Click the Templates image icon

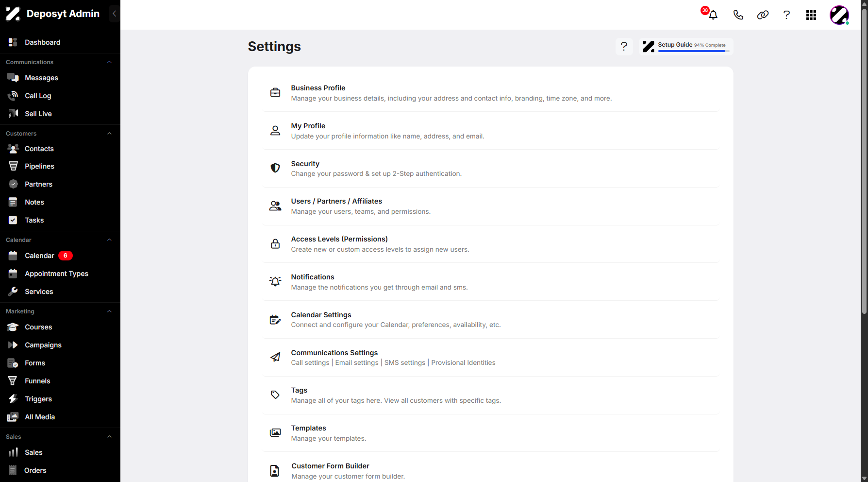click(275, 432)
